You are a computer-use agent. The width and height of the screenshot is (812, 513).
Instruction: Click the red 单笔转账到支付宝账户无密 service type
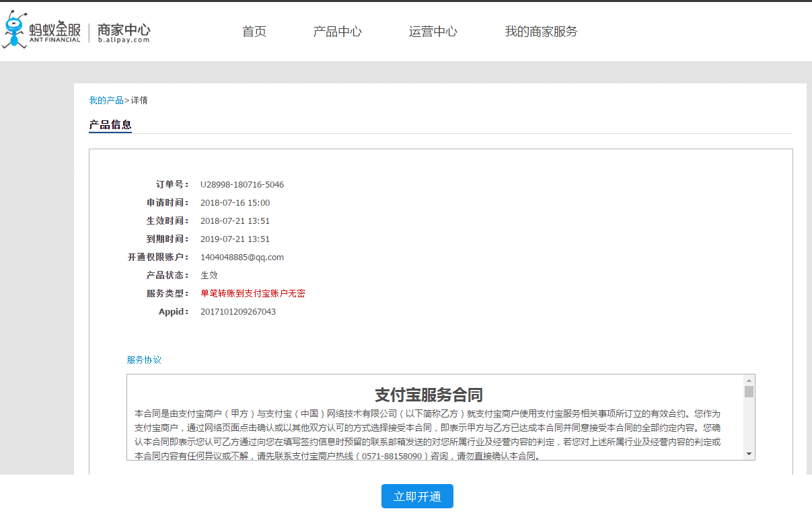[x=253, y=293]
